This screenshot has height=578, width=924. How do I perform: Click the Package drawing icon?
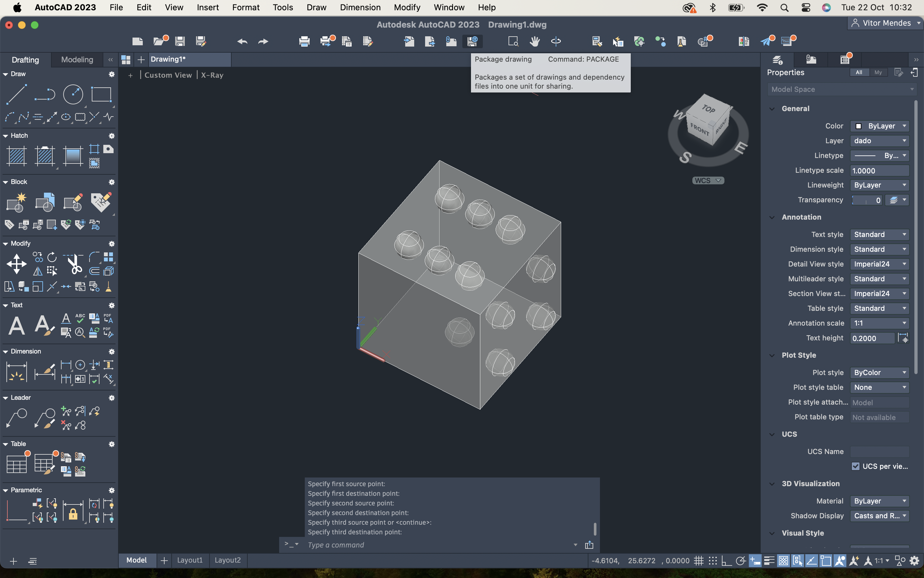point(472,41)
